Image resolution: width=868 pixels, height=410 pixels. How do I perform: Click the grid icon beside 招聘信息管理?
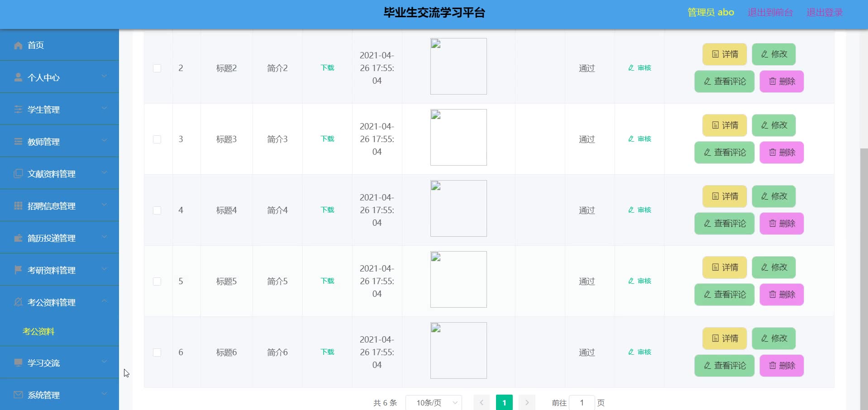[x=18, y=206]
